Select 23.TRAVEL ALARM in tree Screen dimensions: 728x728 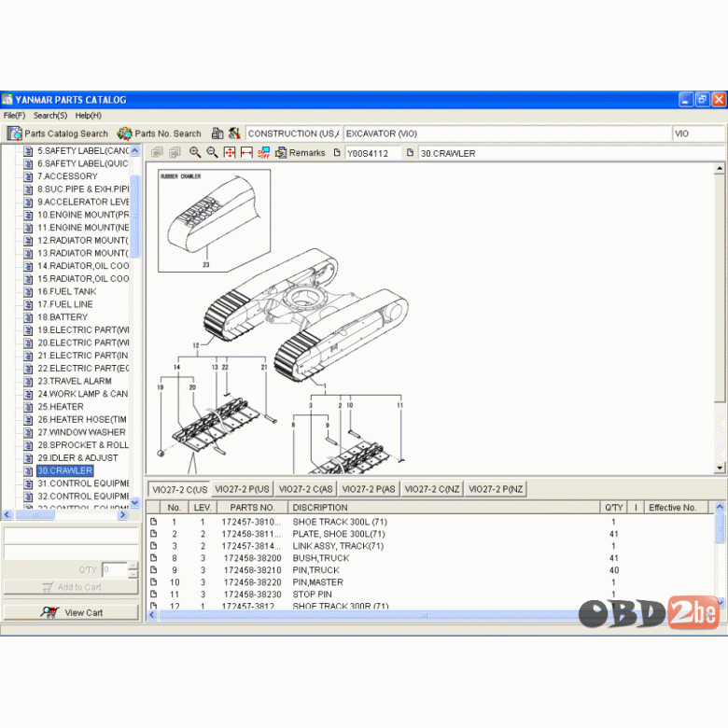(x=75, y=381)
